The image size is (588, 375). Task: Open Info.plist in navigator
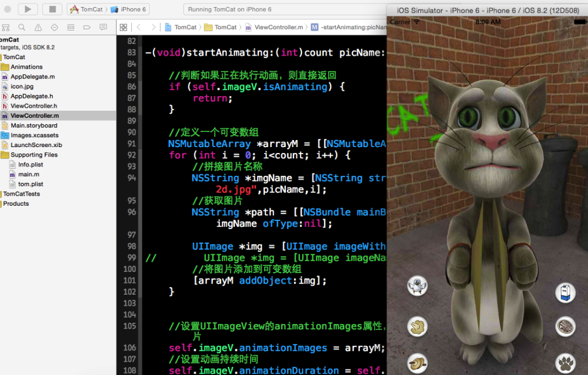click(26, 164)
